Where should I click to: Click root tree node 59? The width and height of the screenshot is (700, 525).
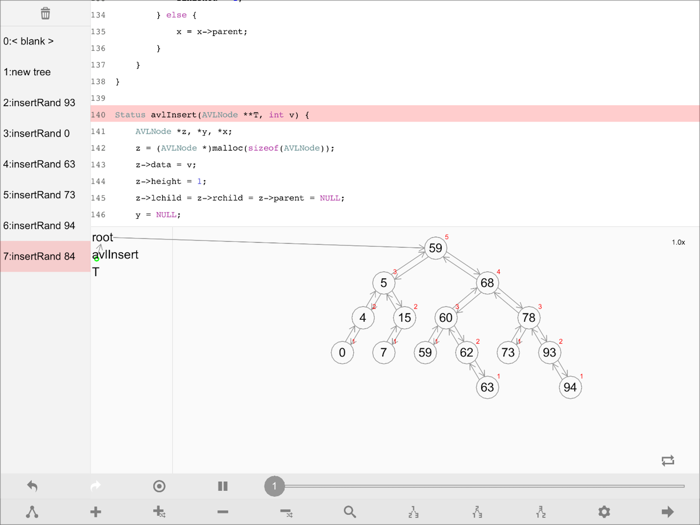[435, 248]
